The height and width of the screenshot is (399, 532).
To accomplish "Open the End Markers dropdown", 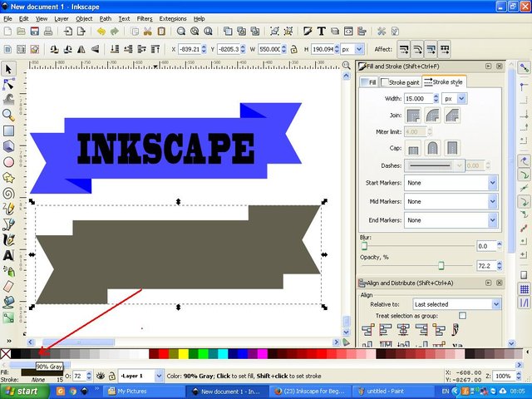I will (x=451, y=220).
